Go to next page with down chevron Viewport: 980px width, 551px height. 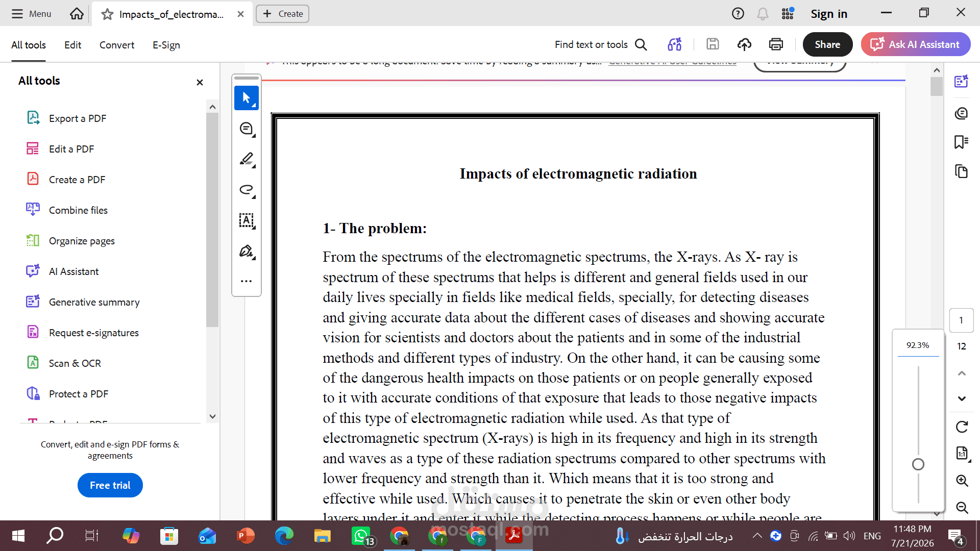point(962,398)
